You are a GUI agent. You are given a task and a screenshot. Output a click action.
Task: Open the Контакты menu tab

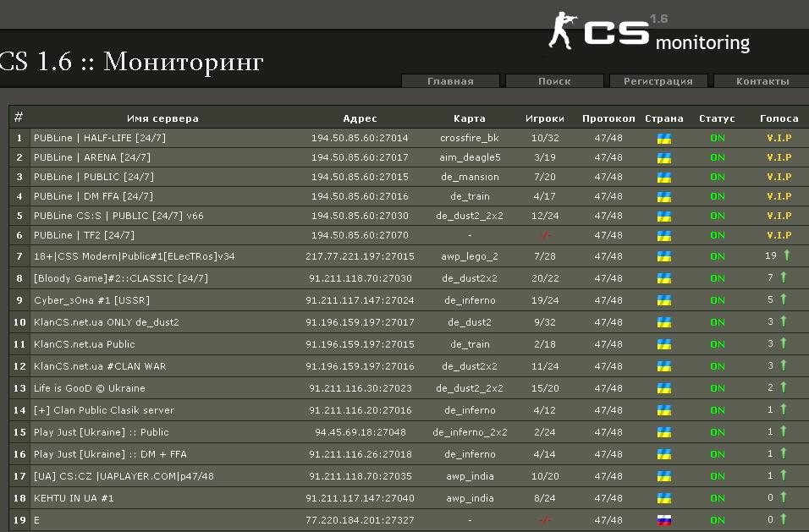762,81
